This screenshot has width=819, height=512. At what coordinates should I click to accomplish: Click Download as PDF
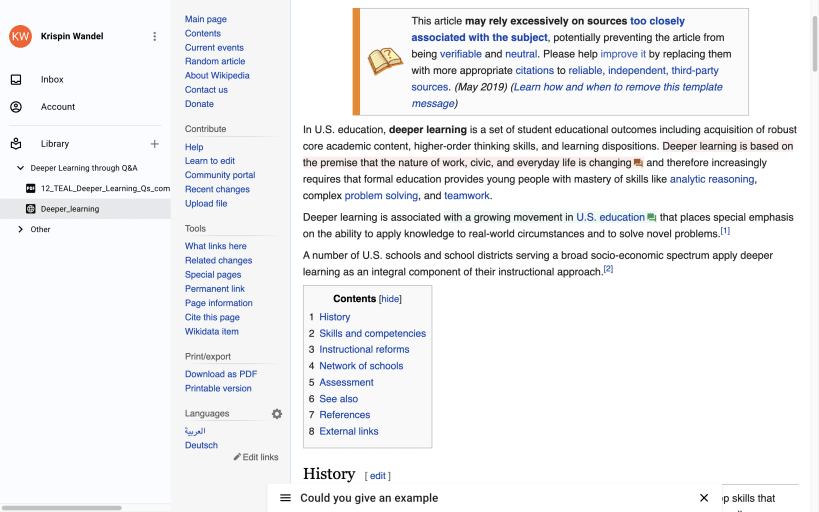221,374
